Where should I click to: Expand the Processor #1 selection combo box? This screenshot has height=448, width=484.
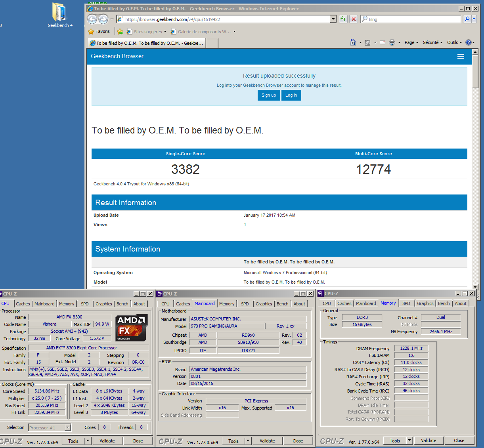[x=50, y=427]
